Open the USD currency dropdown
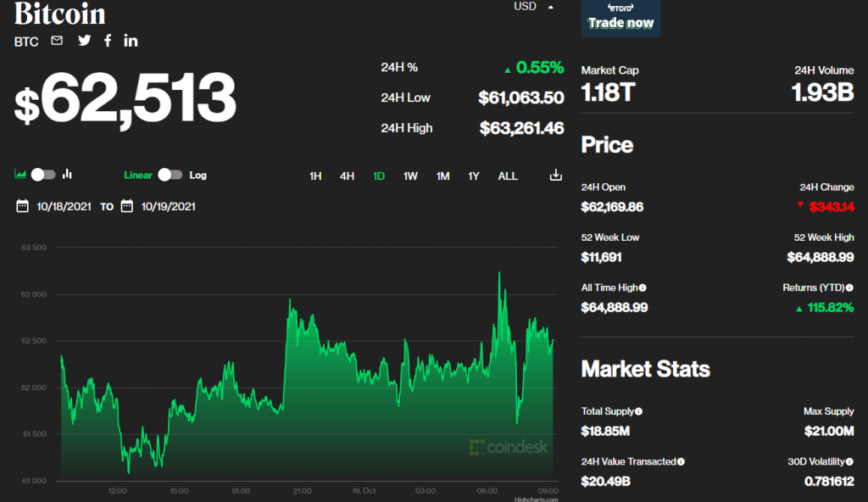The height and width of the screenshot is (502, 868). 534,7
